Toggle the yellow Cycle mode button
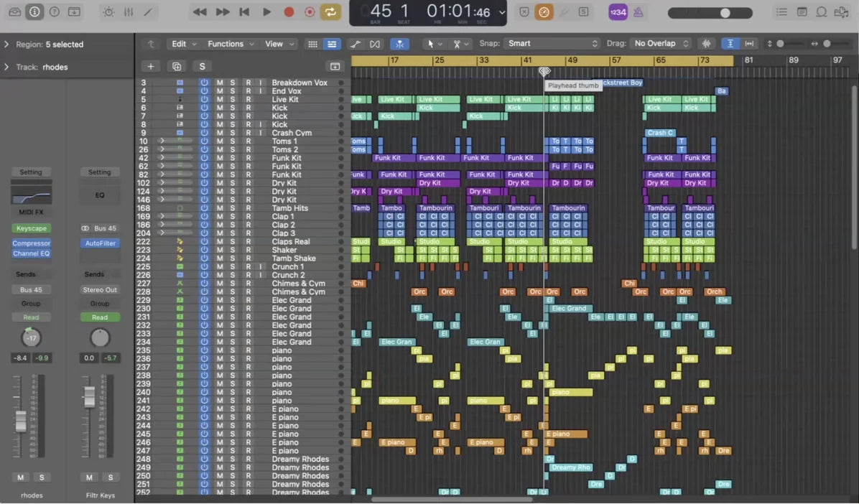This screenshot has width=859, height=504. click(330, 11)
